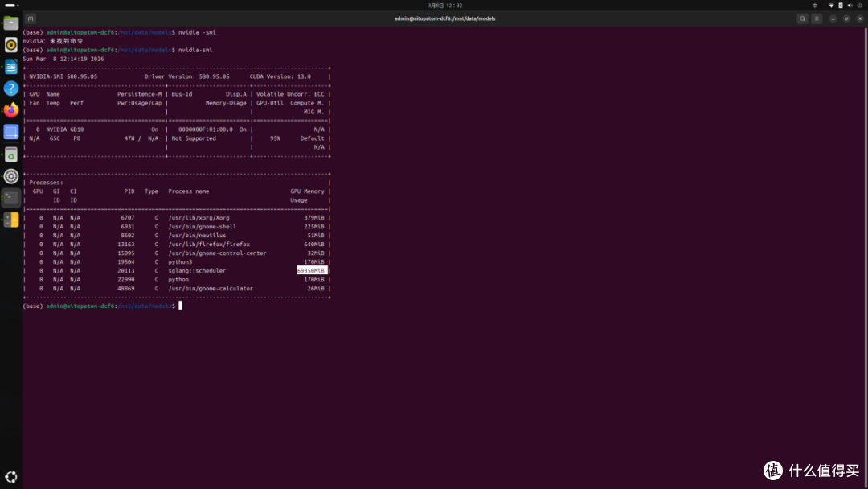The height and width of the screenshot is (489, 868).
Task: Click PID 13163 in the process table
Action: tap(125, 244)
